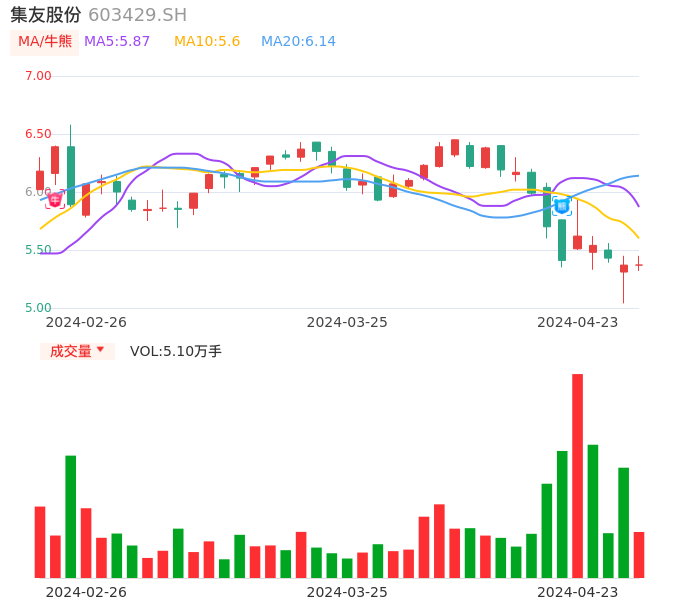The height and width of the screenshot is (606, 686).
Task: Click the tallest red volume bar
Action: coord(577,475)
